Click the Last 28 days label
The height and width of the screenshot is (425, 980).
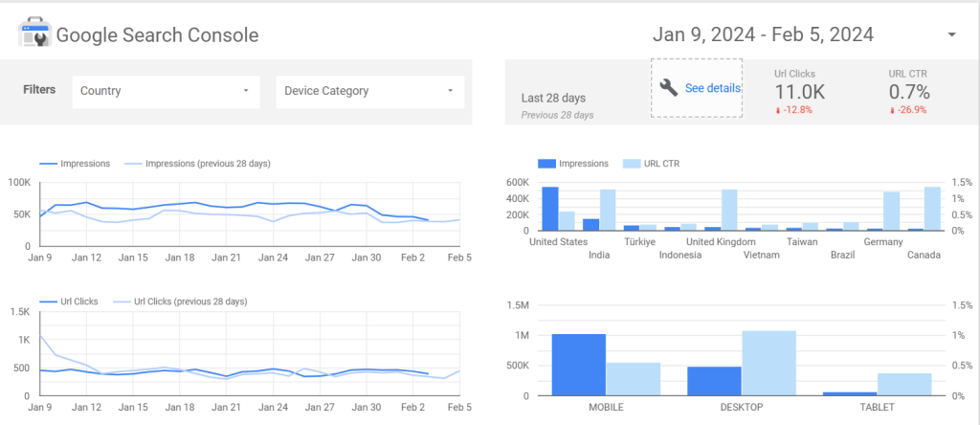[x=553, y=99]
